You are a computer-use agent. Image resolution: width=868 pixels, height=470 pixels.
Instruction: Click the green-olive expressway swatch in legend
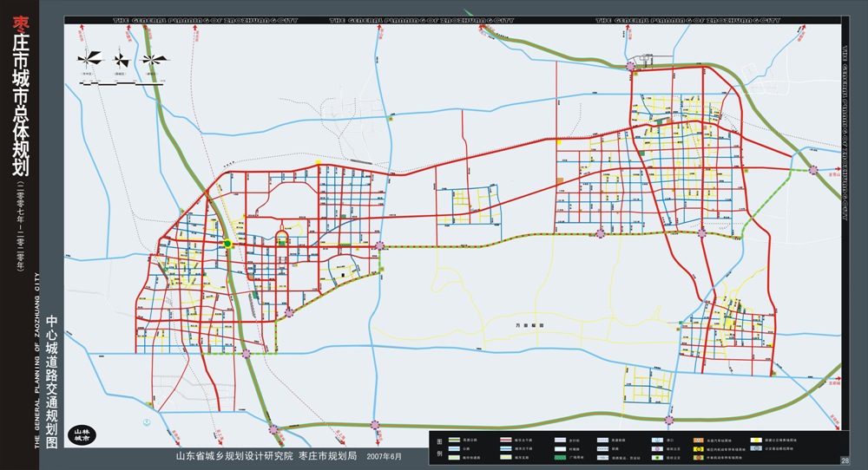pos(454,441)
